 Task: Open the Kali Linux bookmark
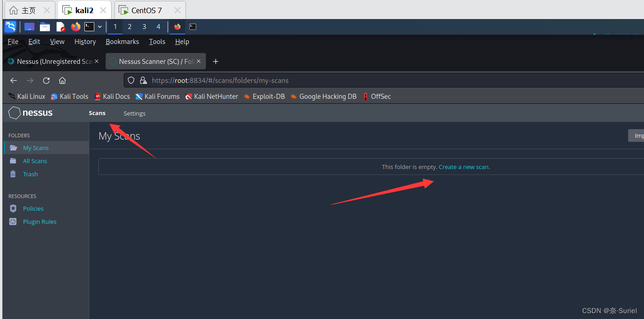click(x=27, y=97)
